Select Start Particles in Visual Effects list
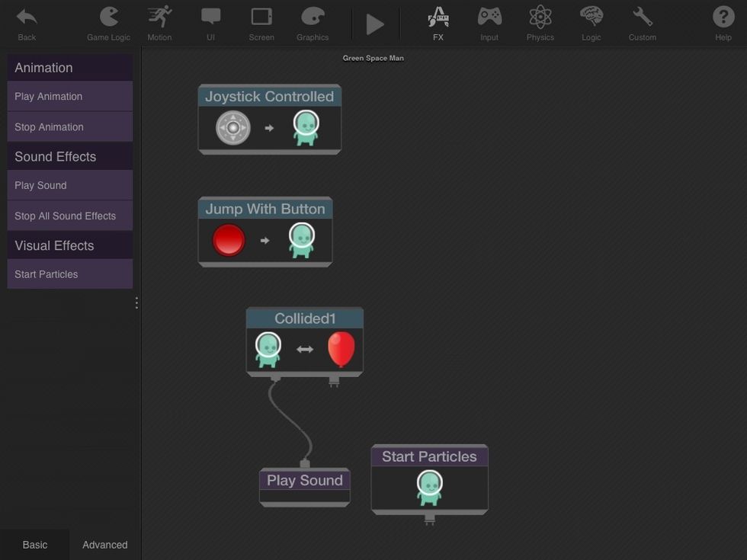This screenshot has height=560, width=747. tap(70, 274)
